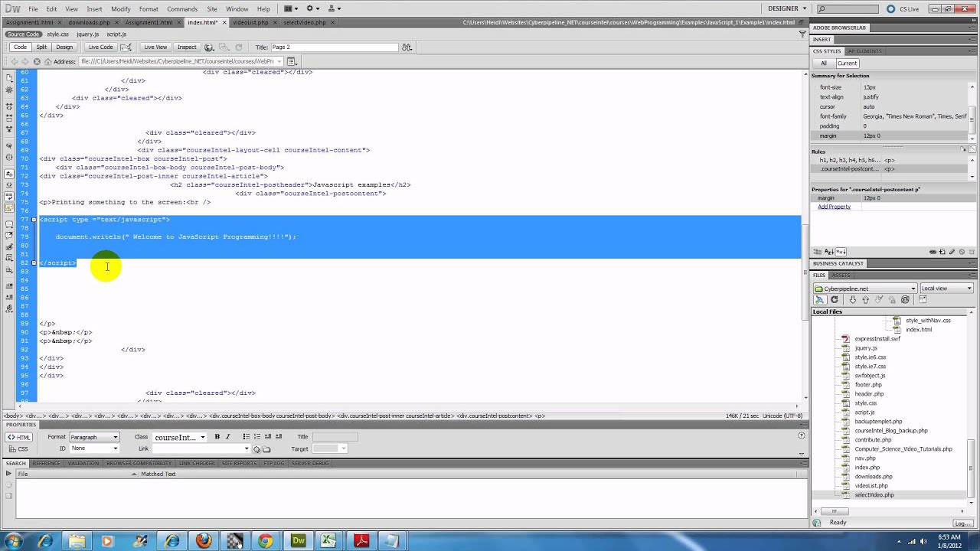The image size is (980, 551).
Task: Toggle CSS mode in Properties panel
Action: pos(20,449)
